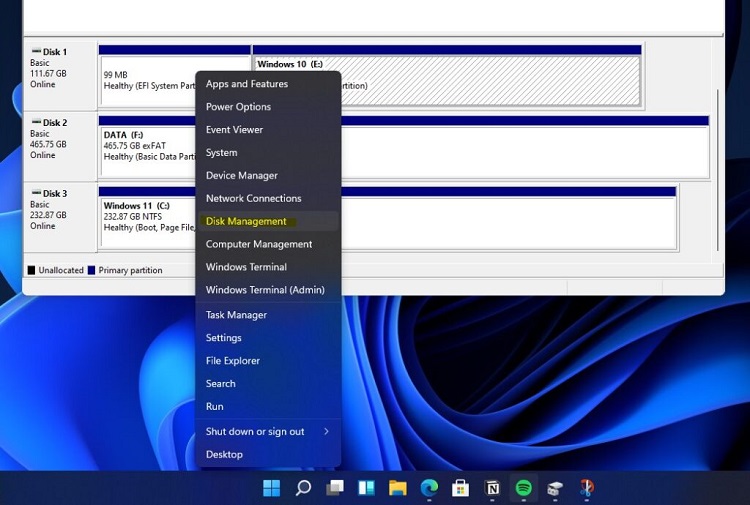Screen dimensions: 750x505
Task: Click the 'Primary partition' legend label
Action: [130, 270]
